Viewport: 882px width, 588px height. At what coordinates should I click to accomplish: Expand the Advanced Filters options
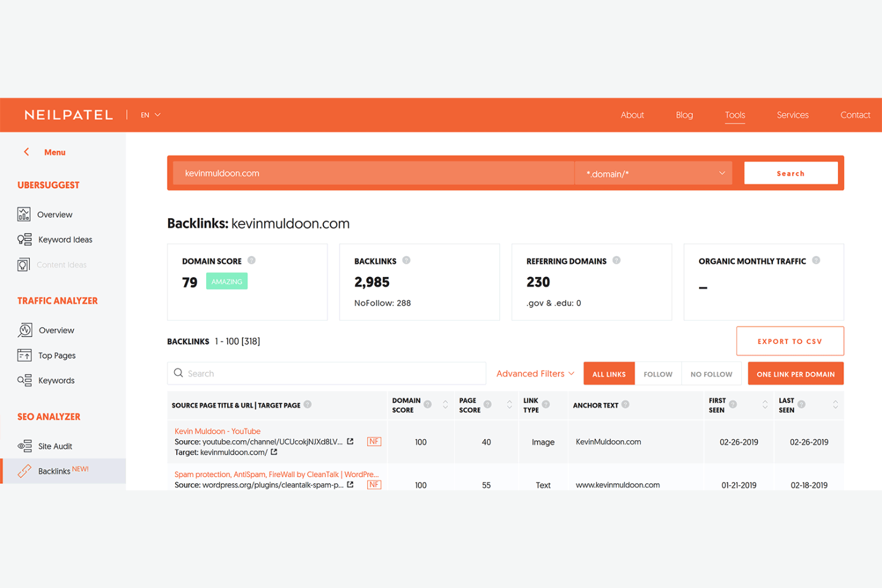tap(535, 373)
